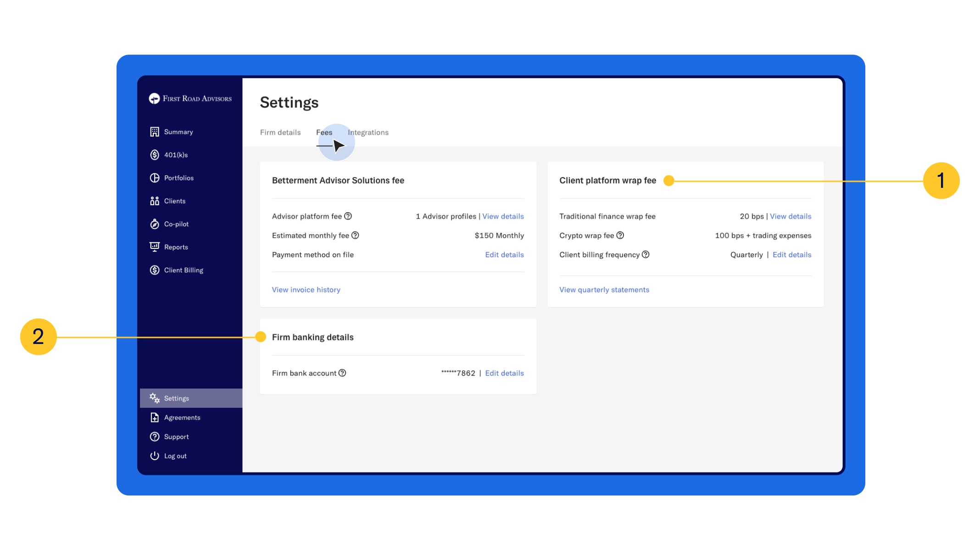The image size is (980, 551).
Task: Open the Clients people icon
Action: pos(155,201)
